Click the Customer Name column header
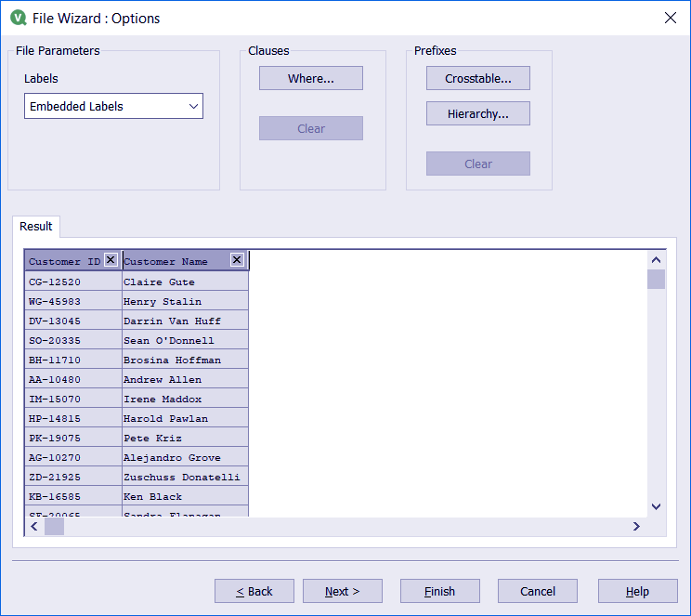The width and height of the screenshot is (691, 616). (176, 261)
